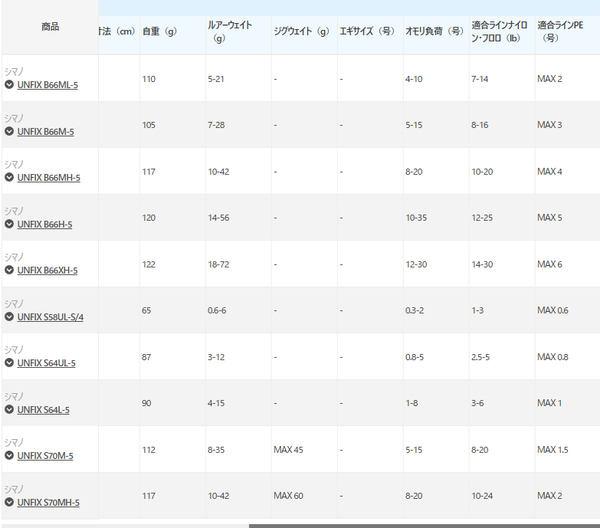Expand the UNFIX S70M-5 row chevron
The image size is (600, 528).
[x=9, y=456]
